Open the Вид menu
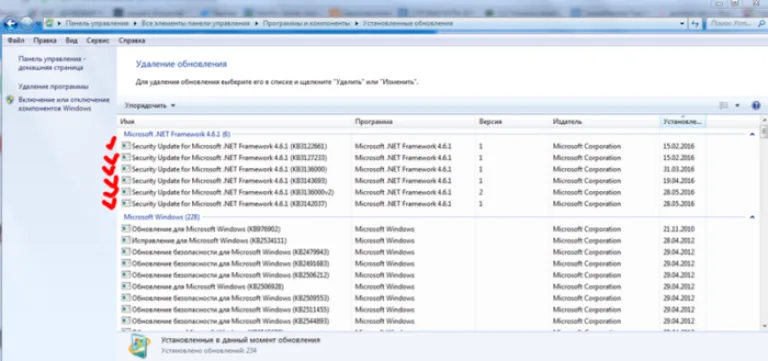Screen dimensions: 768x361 (x=72, y=41)
